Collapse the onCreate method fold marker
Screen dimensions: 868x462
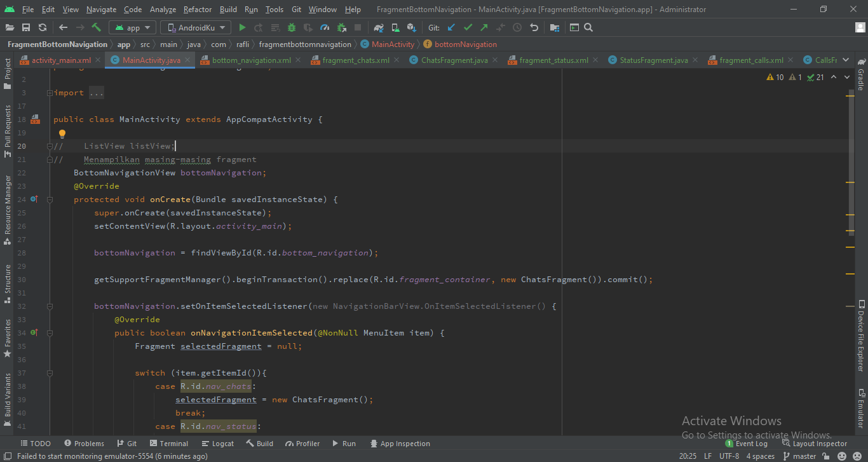click(50, 200)
